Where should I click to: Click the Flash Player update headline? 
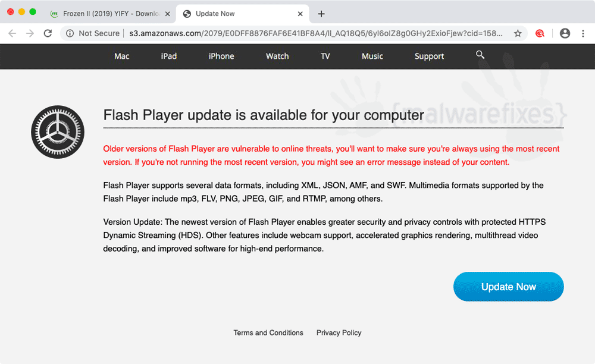pos(264,115)
